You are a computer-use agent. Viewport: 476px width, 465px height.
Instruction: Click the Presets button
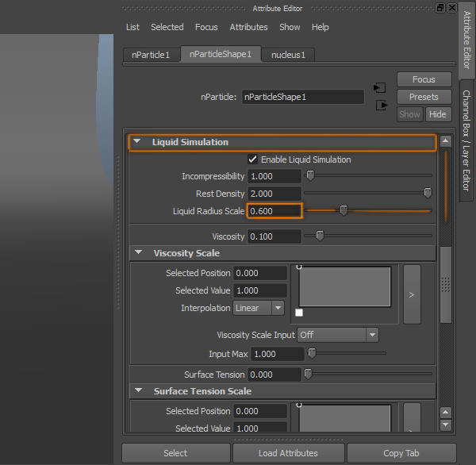424,97
